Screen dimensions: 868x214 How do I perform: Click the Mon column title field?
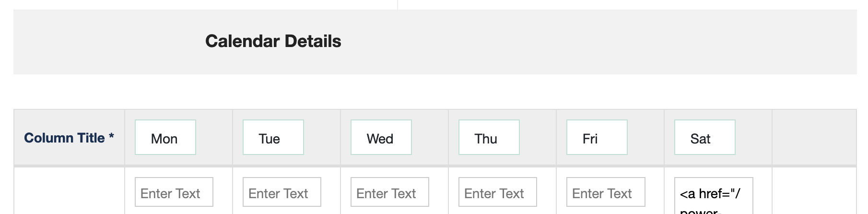[x=165, y=138]
